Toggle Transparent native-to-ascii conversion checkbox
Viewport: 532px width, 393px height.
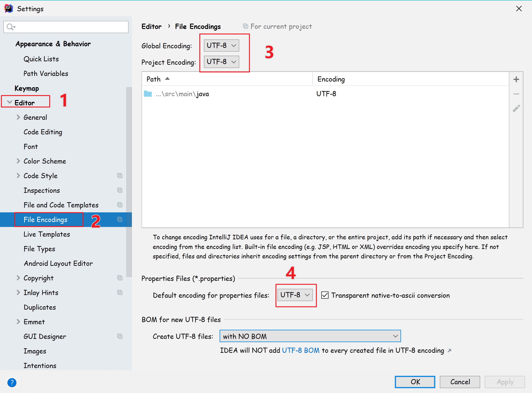[x=325, y=295]
